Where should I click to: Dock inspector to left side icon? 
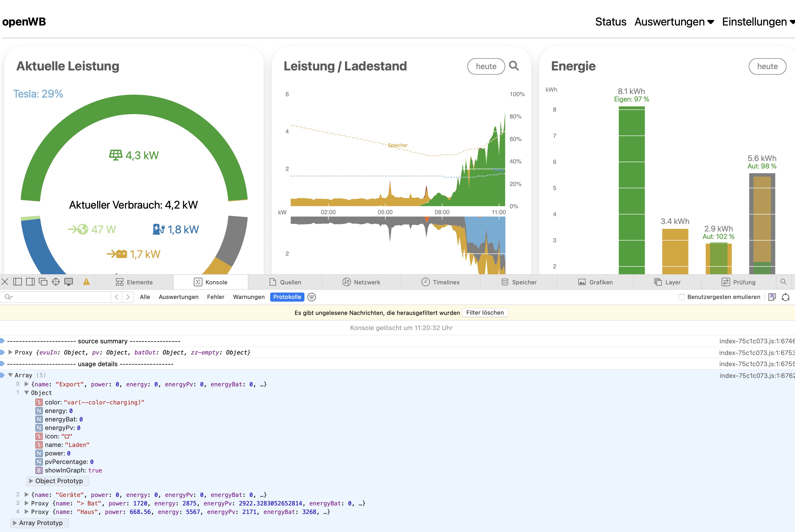[17, 282]
